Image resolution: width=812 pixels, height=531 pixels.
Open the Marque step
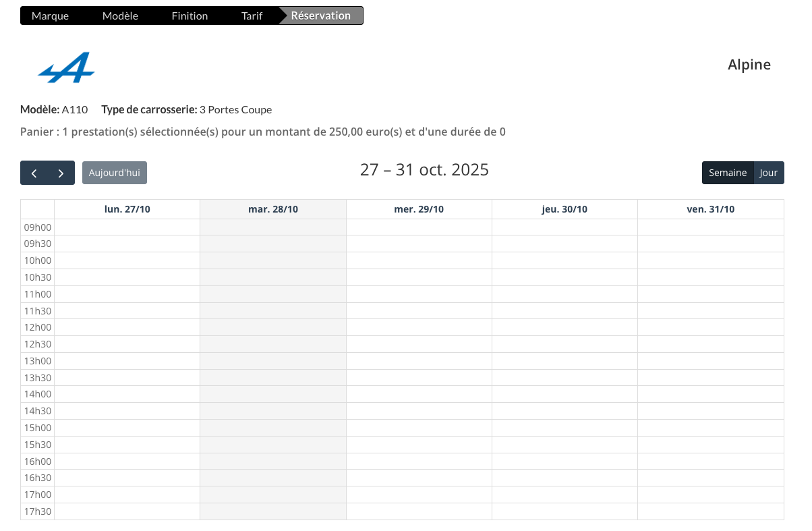(x=50, y=16)
